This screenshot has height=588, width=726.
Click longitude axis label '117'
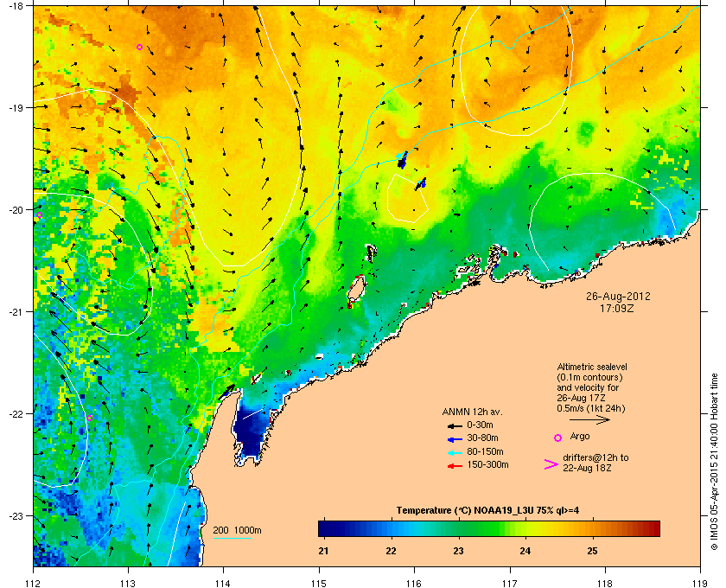point(510,583)
